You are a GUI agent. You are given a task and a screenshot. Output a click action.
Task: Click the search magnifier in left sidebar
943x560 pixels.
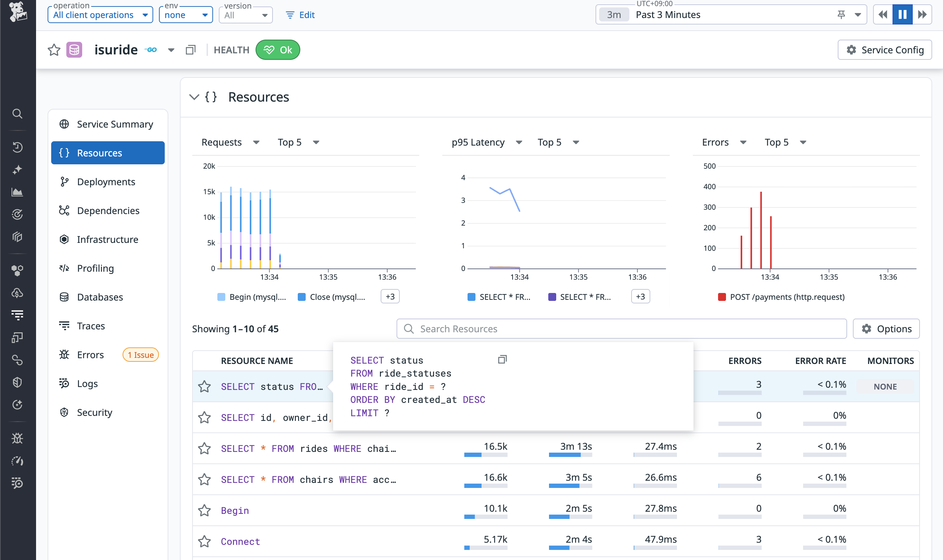pyautogui.click(x=17, y=114)
